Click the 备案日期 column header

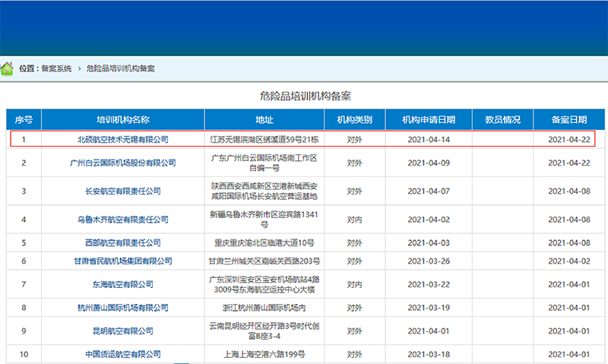click(568, 120)
